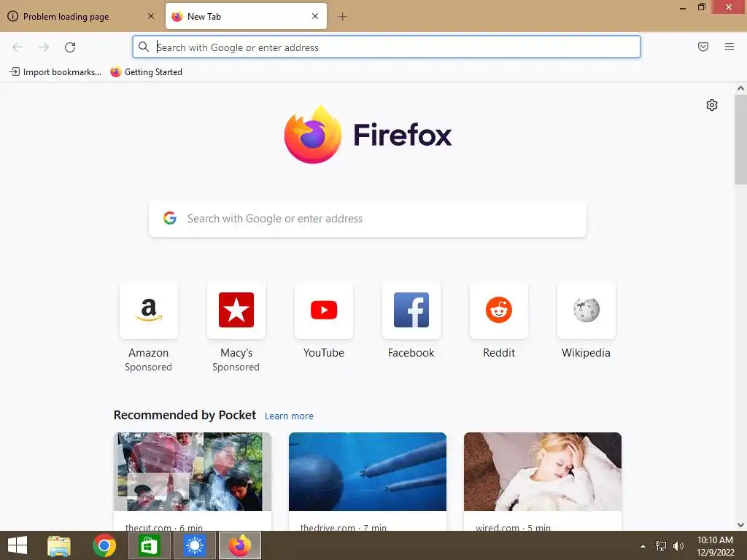The image size is (747, 560).
Task: Open the Windows Store taskbar icon
Action: tap(149, 545)
